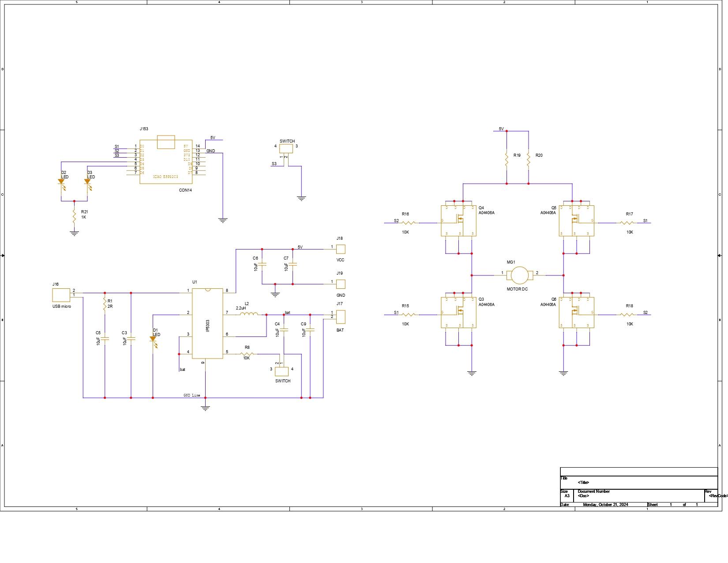Click the D3 LED symbol
The image size is (728, 563).
tap(87, 181)
